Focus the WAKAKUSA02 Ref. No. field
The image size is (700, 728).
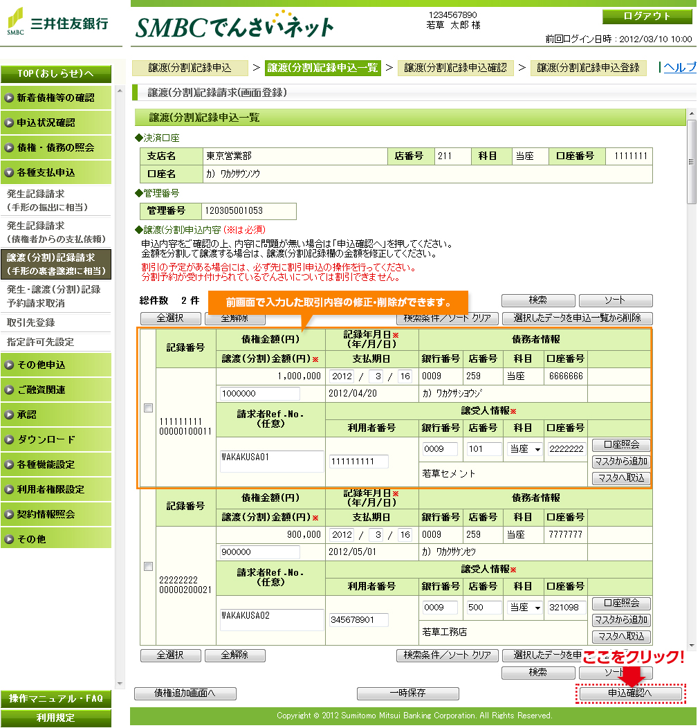pyautogui.click(x=272, y=620)
